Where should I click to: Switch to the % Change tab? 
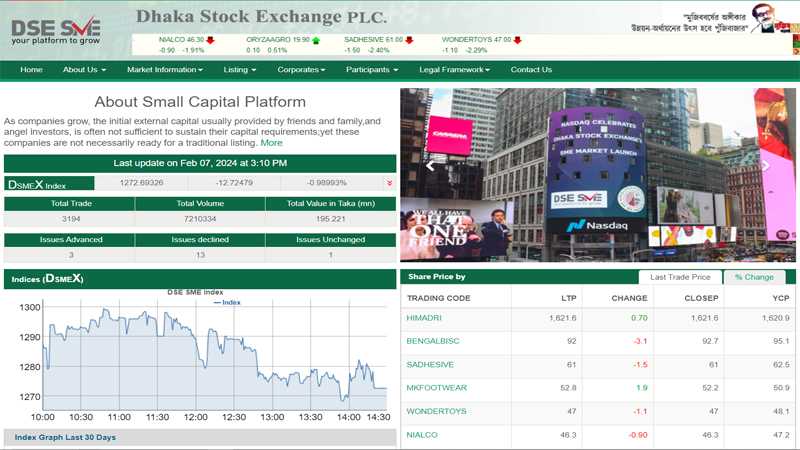pos(754,277)
